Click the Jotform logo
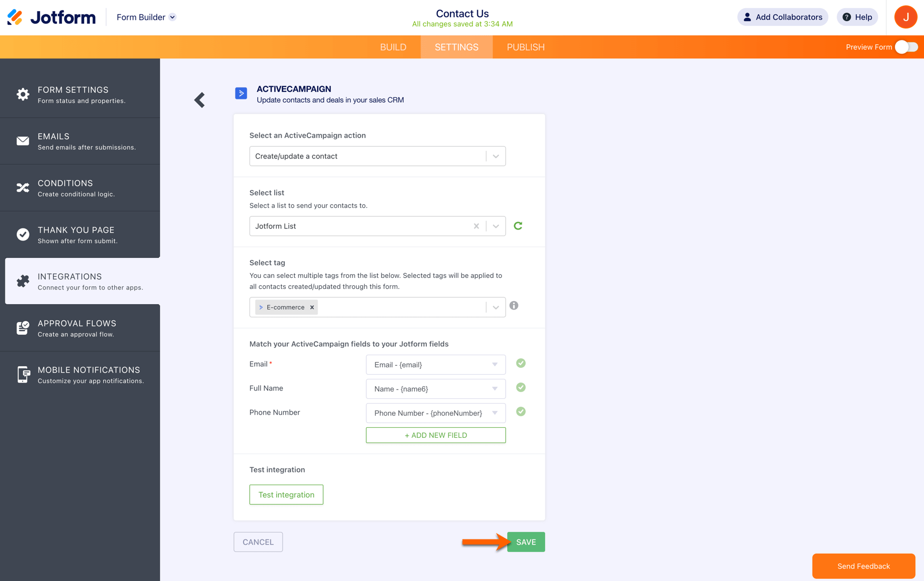This screenshot has height=581, width=924. (52, 17)
